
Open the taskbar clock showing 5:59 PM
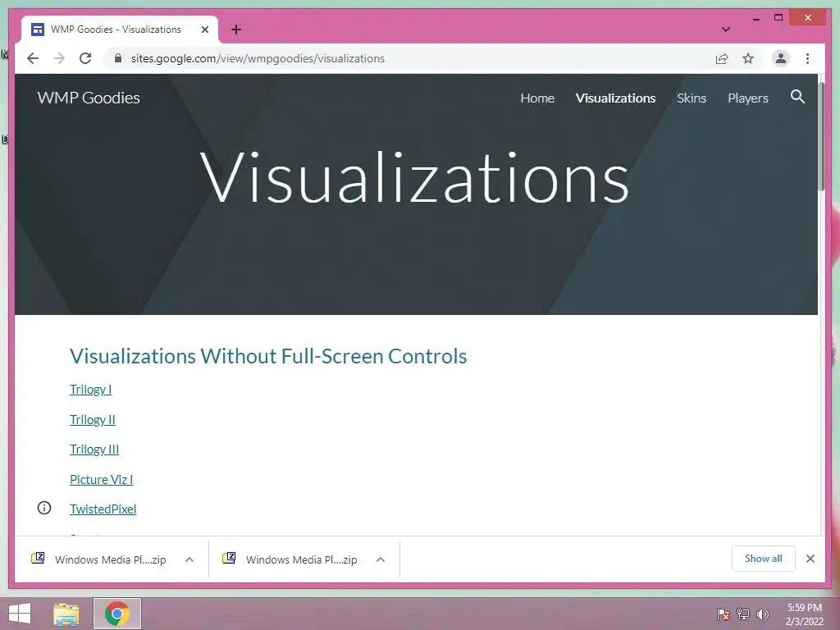click(804, 614)
